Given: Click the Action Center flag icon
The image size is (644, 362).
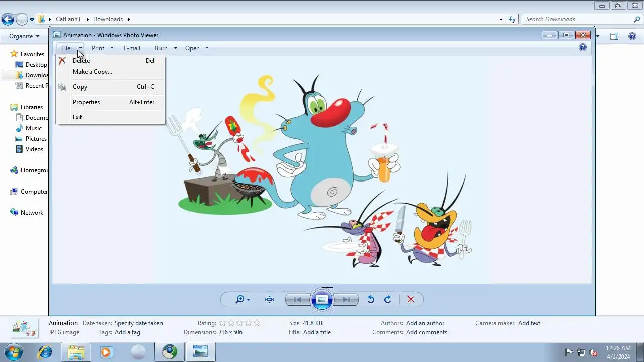Looking at the screenshot, I should click(569, 352).
